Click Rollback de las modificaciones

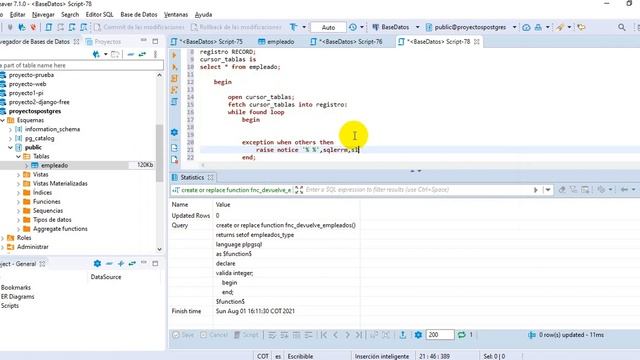[236, 27]
